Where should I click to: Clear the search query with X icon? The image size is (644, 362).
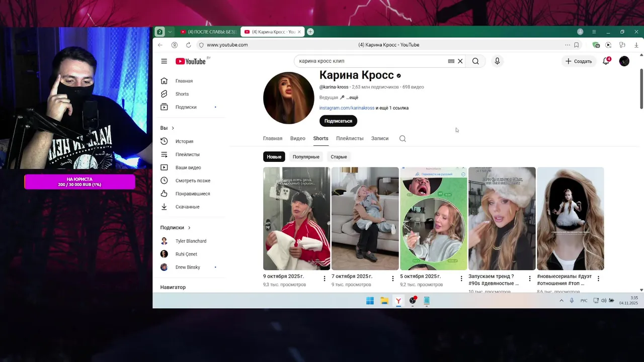[460, 61]
